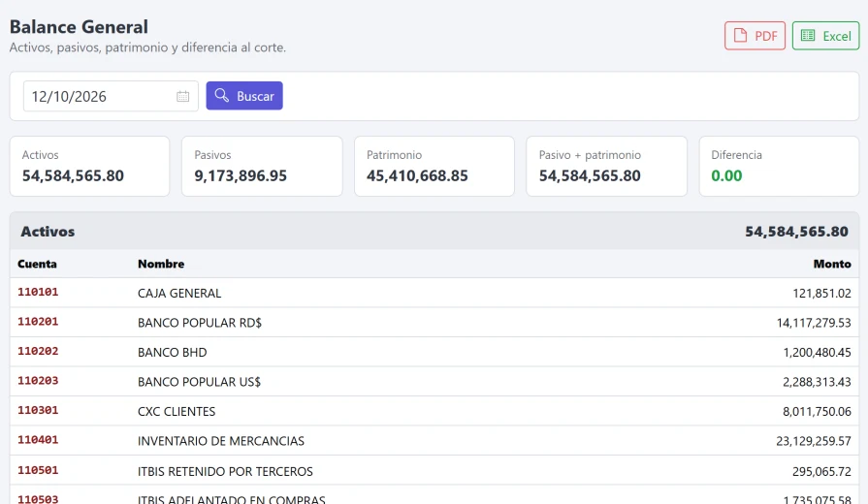Click amount 2,288,313.43
The image size is (868, 504).
(817, 382)
